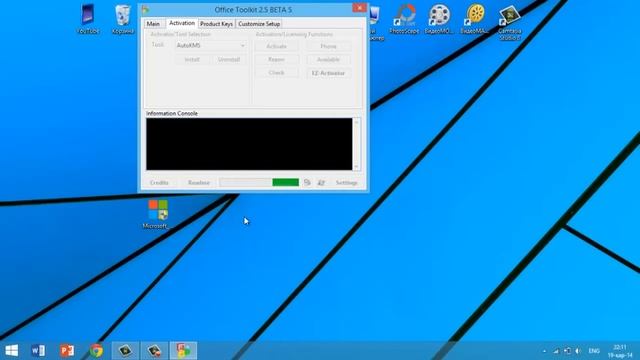The image size is (640, 360).
Task: Open the Credits button
Action: coord(159,182)
